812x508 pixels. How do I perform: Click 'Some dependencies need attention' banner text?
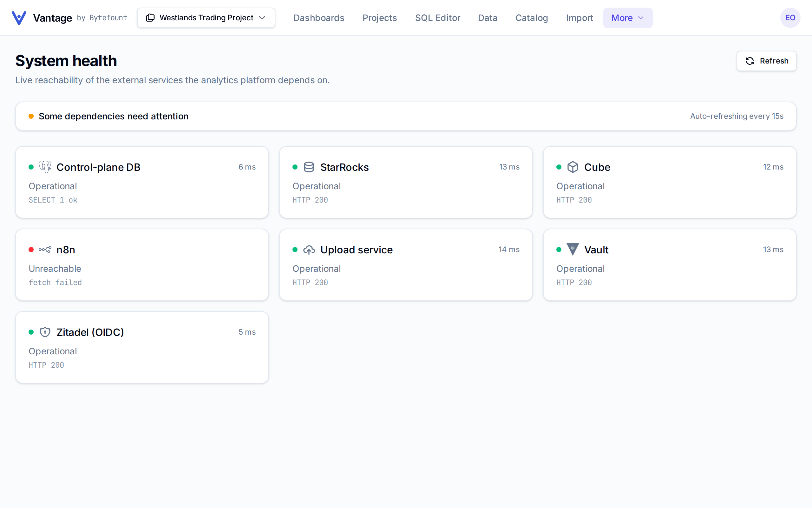[114, 116]
